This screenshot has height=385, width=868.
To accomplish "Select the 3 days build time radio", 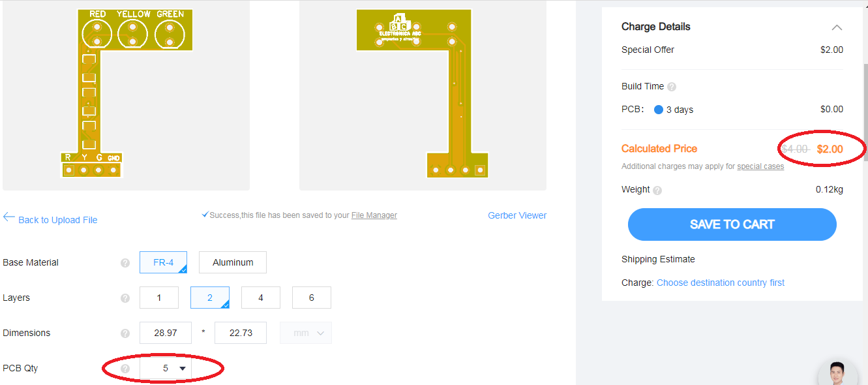I will 659,110.
